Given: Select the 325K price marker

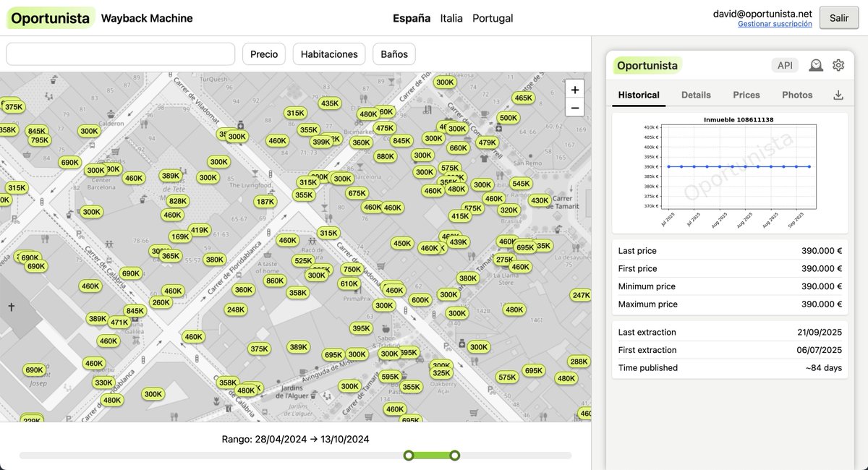Looking at the screenshot, I should click(441, 373).
